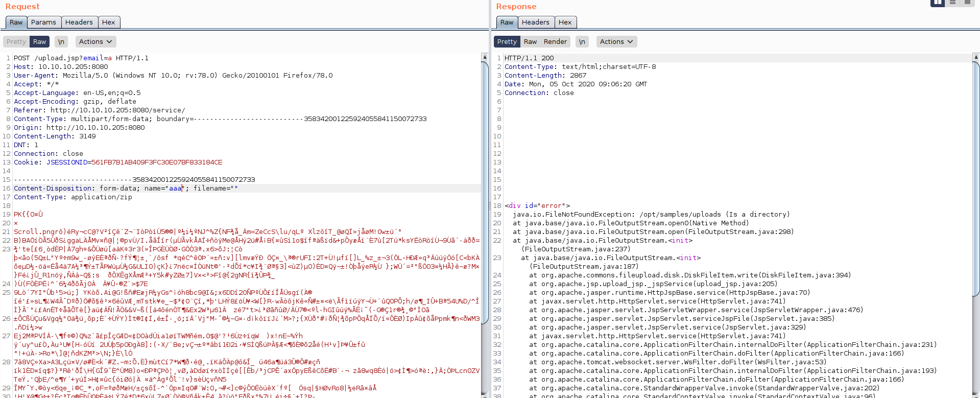The height and width of the screenshot is (398, 980).
Task: Open the request Params tab
Action: pos(43,22)
